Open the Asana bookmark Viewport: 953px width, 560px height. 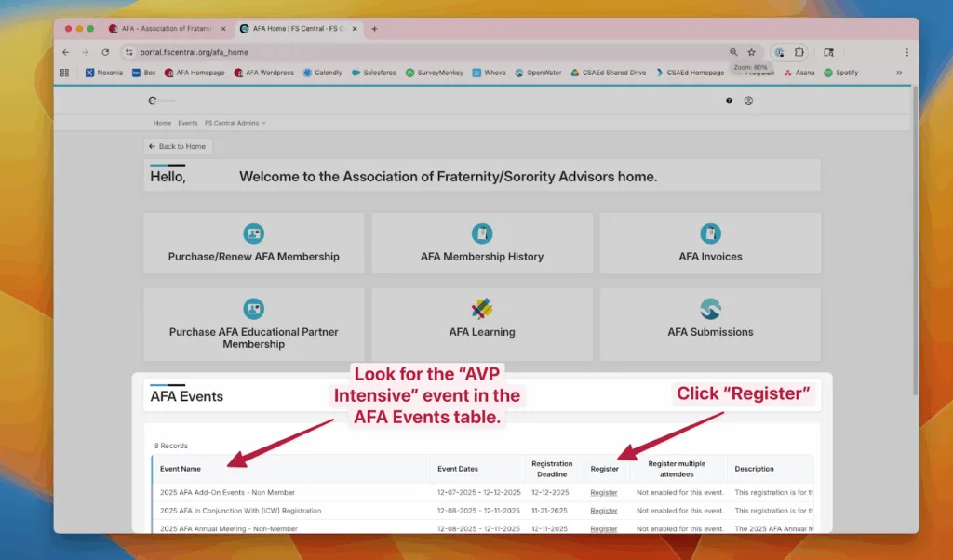pyautogui.click(x=799, y=73)
